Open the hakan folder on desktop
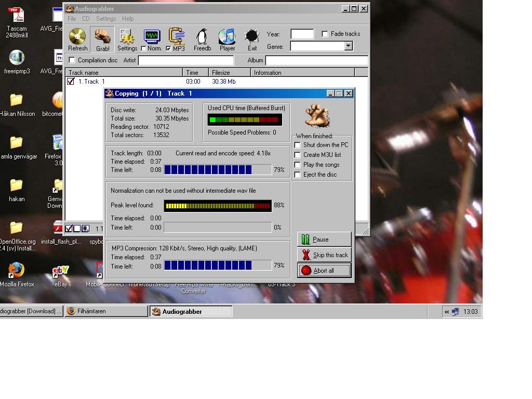 coord(16,185)
